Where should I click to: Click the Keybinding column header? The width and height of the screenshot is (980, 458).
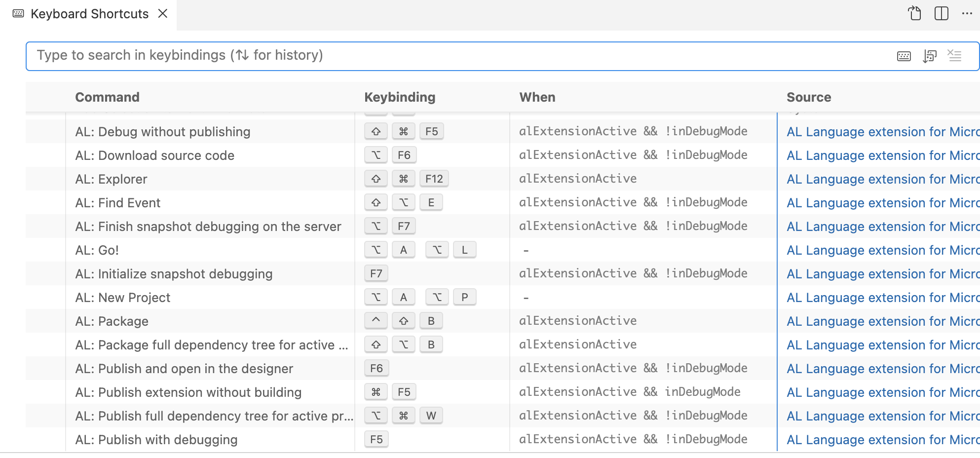pos(399,97)
